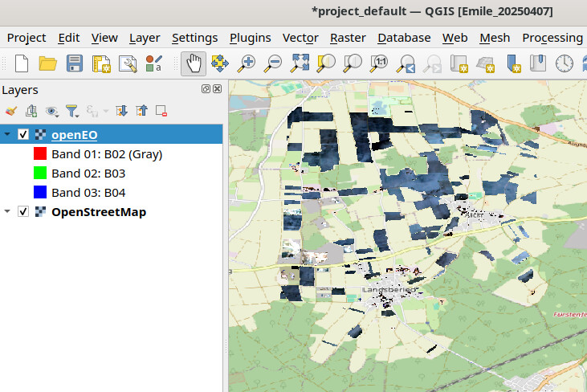The width and height of the screenshot is (587, 392).
Task: Save the project with the floppy disk icon
Action: pos(74,63)
